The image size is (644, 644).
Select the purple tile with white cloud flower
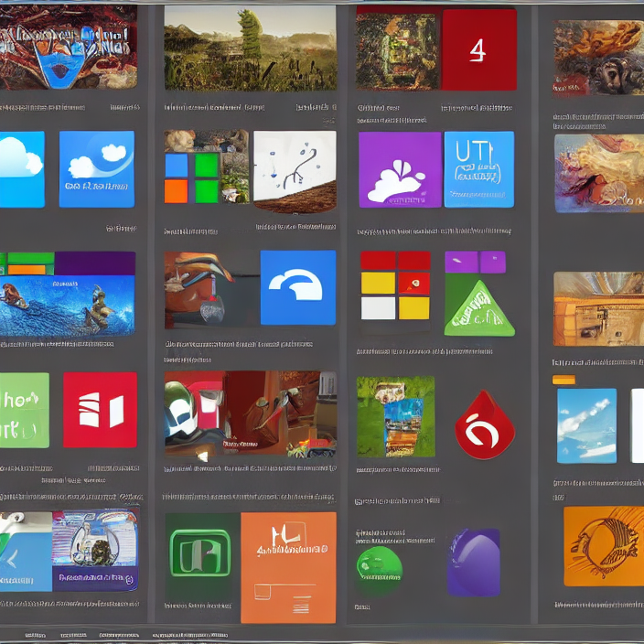click(x=400, y=169)
